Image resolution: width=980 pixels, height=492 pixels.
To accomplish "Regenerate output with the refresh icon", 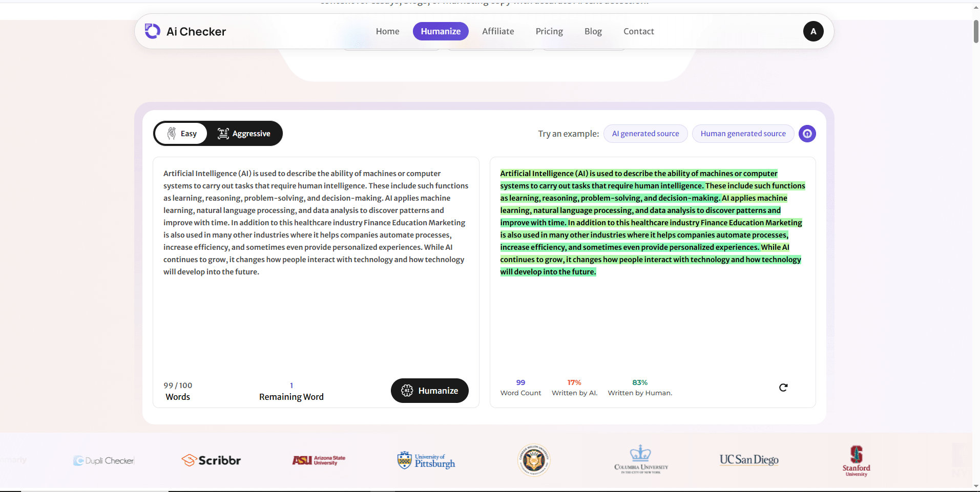I will pos(783,388).
